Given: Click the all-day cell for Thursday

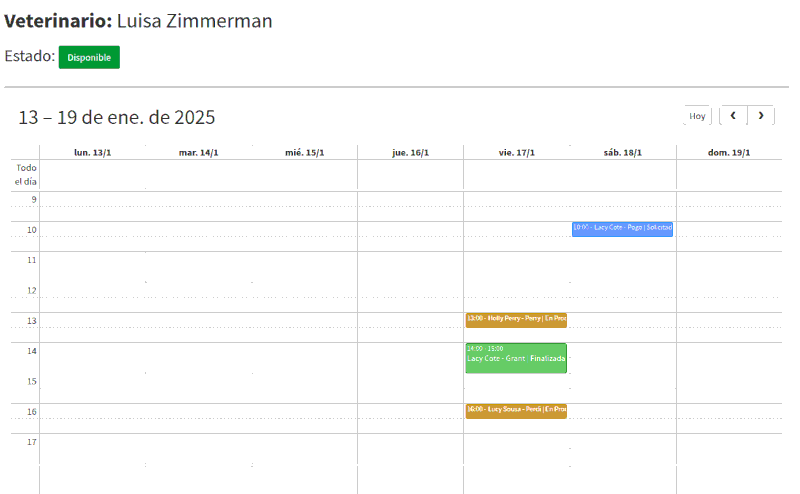Looking at the screenshot, I should point(410,174).
